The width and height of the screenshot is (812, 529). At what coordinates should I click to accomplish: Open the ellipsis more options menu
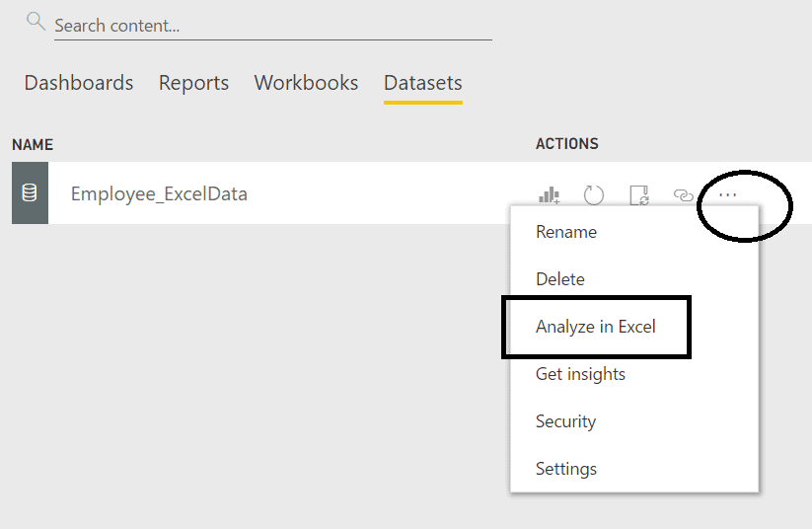727,194
